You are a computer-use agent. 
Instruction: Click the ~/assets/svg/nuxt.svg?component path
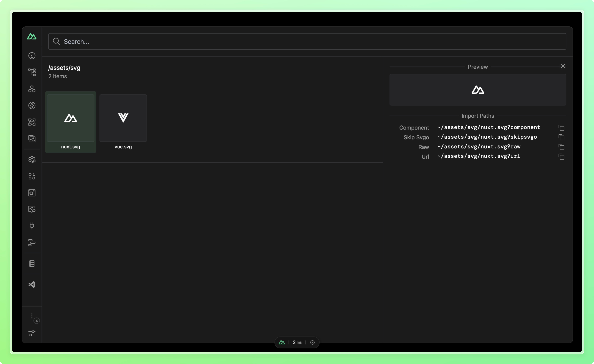pyautogui.click(x=489, y=127)
